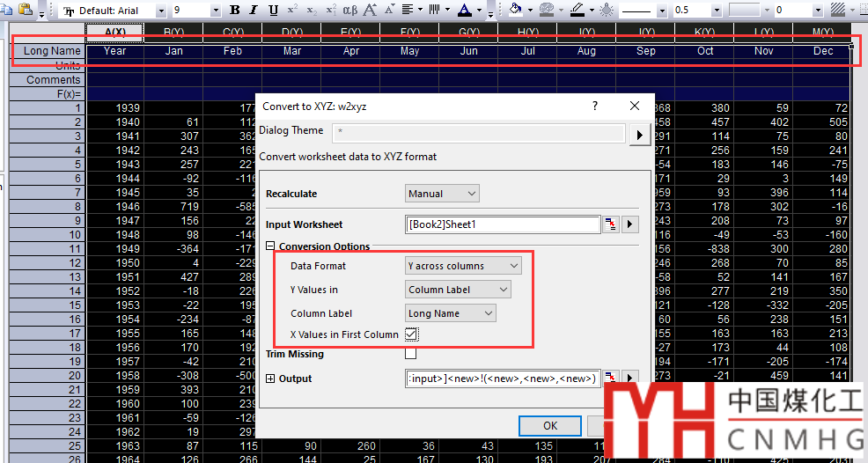The image size is (868, 463).
Task: Click the subscript icon
Action: (310, 11)
